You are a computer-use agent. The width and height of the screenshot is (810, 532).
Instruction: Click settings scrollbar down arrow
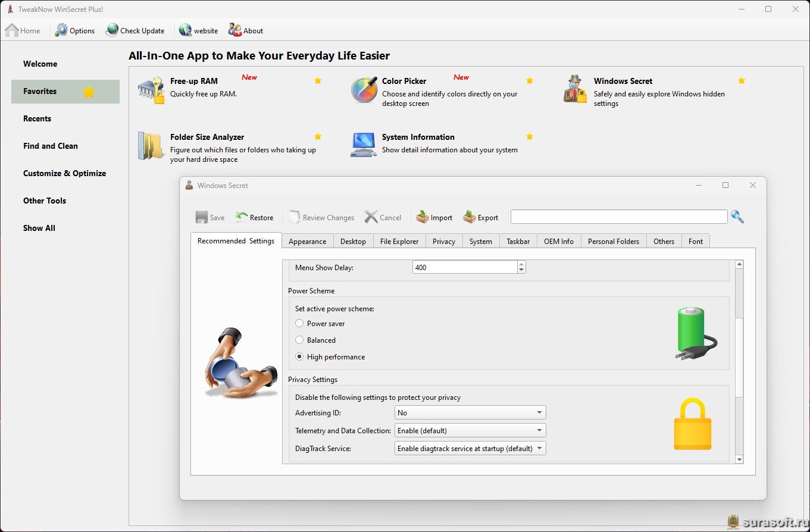tap(739, 459)
